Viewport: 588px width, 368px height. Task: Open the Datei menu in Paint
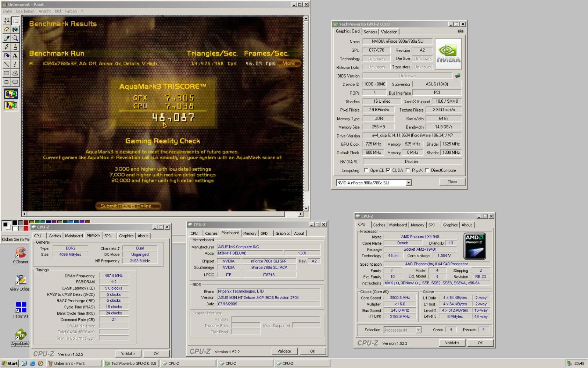[x=7, y=11]
